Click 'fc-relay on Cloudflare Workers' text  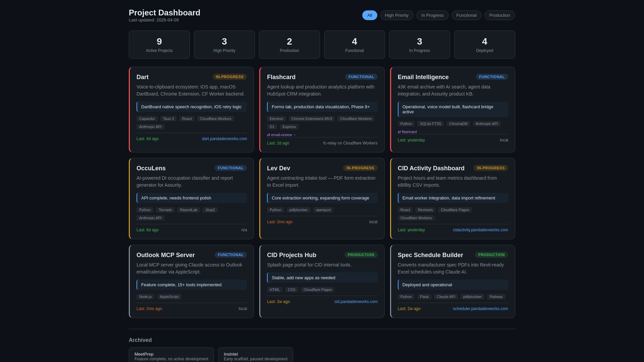pos(350,143)
